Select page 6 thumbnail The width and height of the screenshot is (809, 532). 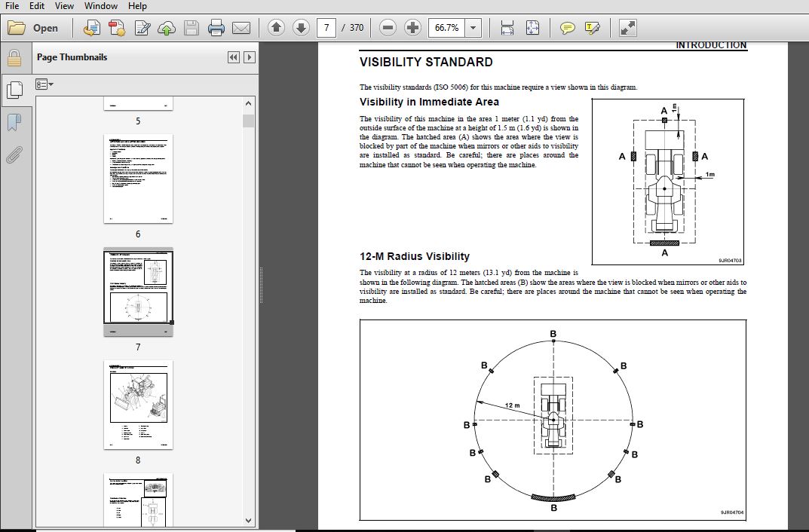(138, 179)
